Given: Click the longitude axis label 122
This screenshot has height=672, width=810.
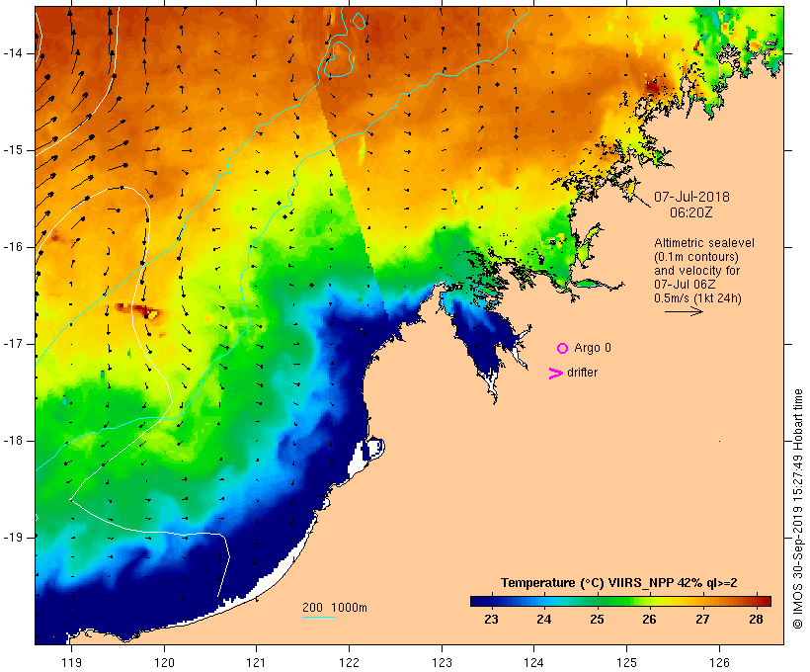Looking at the screenshot, I should point(350,662).
